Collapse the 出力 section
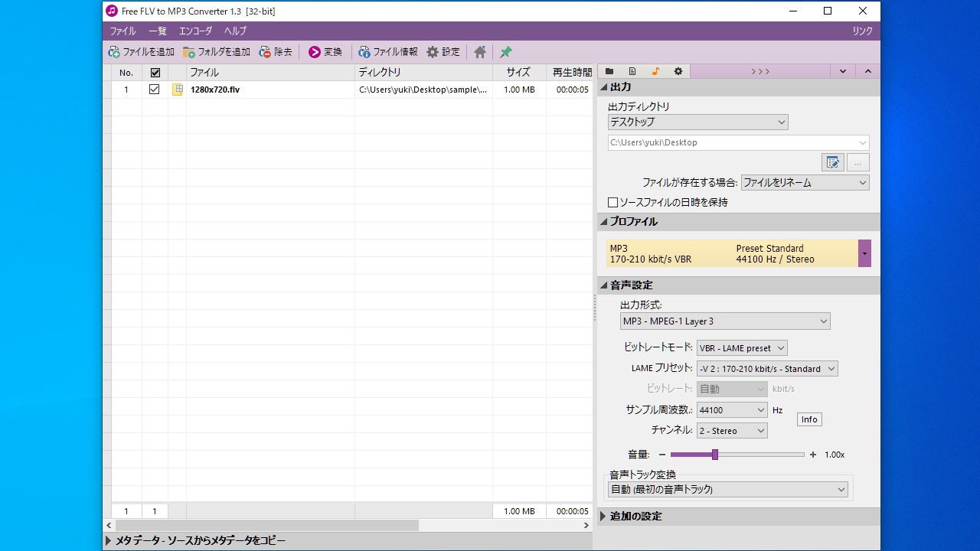980x551 pixels. click(603, 87)
